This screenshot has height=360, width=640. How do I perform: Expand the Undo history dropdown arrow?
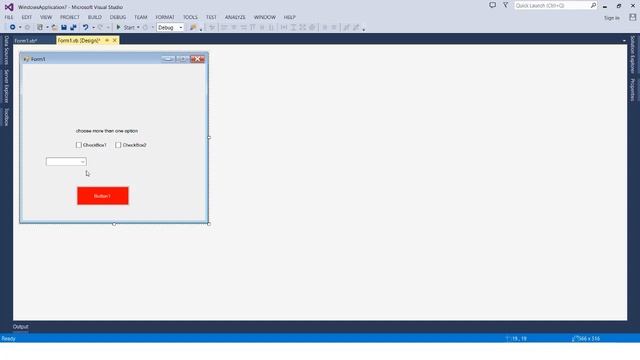pos(93,27)
